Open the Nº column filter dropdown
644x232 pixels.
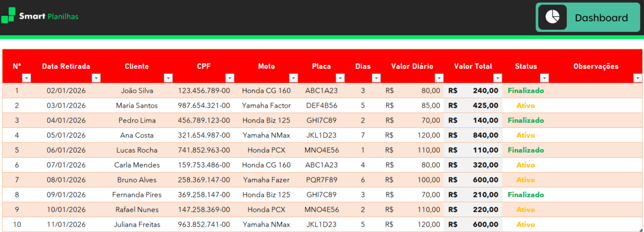(27, 78)
